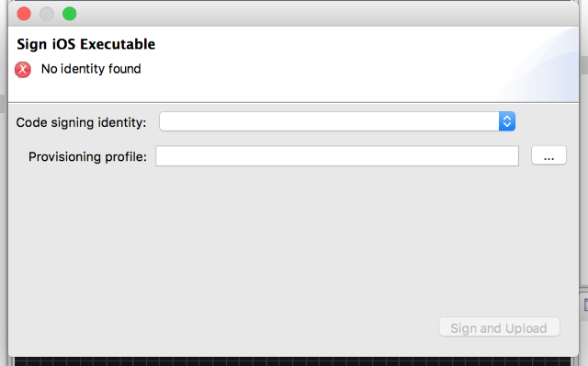Zoom the dialog with the green window button
Screen dimensions: 588x366
click(70, 14)
